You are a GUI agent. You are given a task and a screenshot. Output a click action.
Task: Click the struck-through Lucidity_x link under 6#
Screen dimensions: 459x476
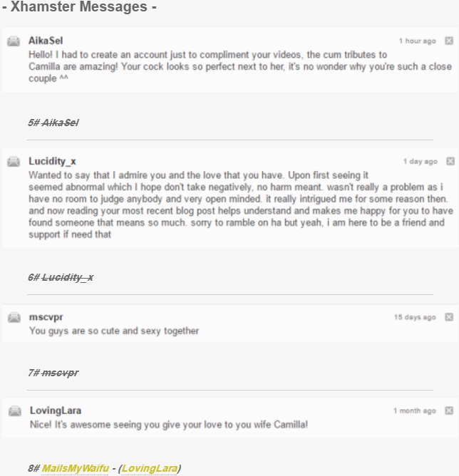click(x=68, y=277)
